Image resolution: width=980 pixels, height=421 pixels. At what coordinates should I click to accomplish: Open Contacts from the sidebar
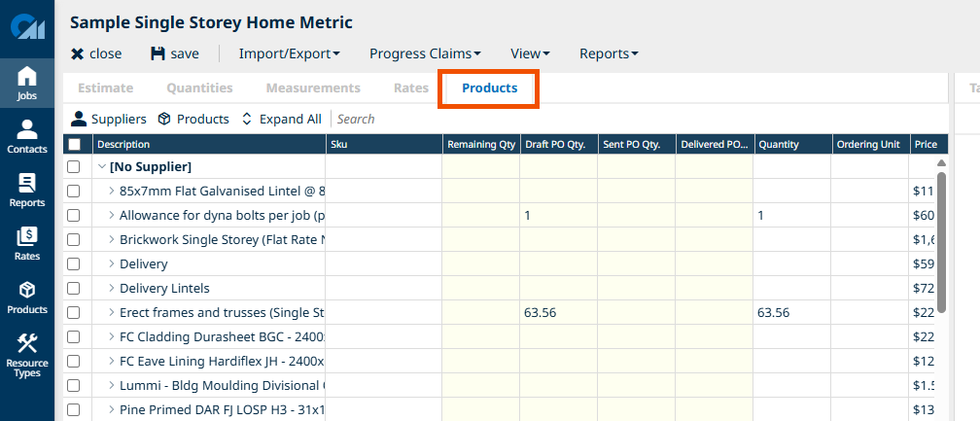[27, 136]
